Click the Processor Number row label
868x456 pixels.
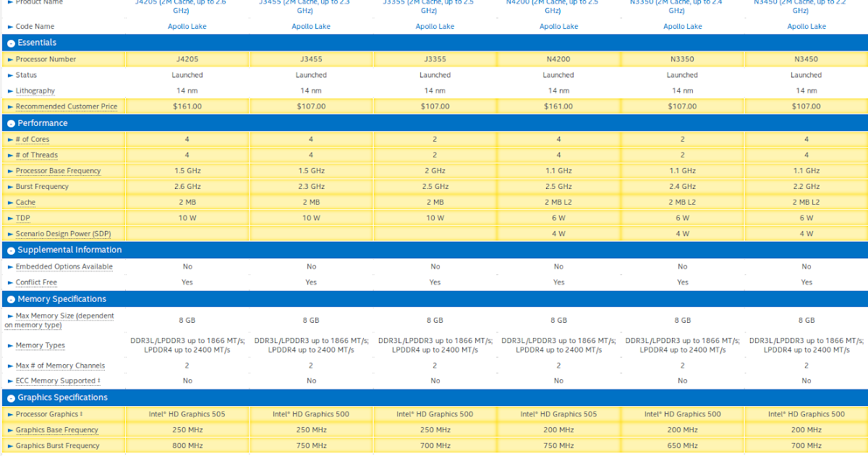46,59
